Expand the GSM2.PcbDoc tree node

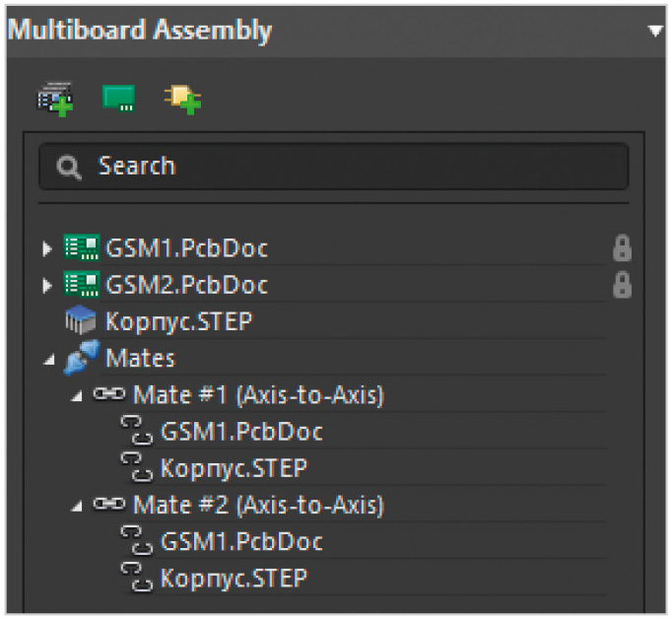click(x=47, y=287)
